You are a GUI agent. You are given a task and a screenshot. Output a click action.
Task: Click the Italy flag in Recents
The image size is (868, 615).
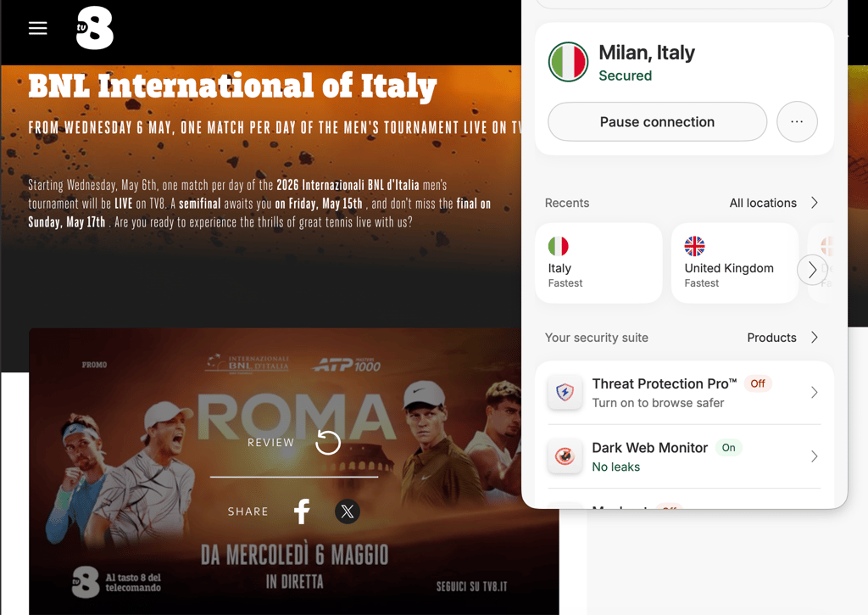pyautogui.click(x=558, y=246)
